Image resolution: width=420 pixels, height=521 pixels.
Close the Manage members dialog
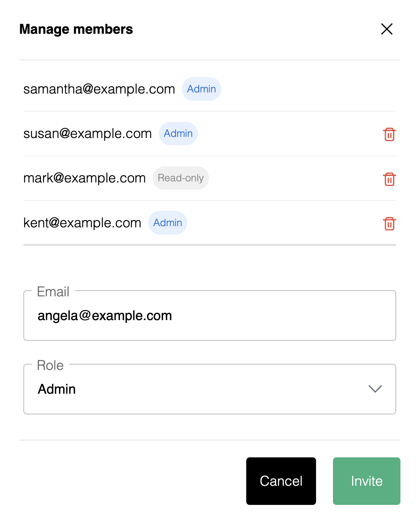pyautogui.click(x=387, y=29)
